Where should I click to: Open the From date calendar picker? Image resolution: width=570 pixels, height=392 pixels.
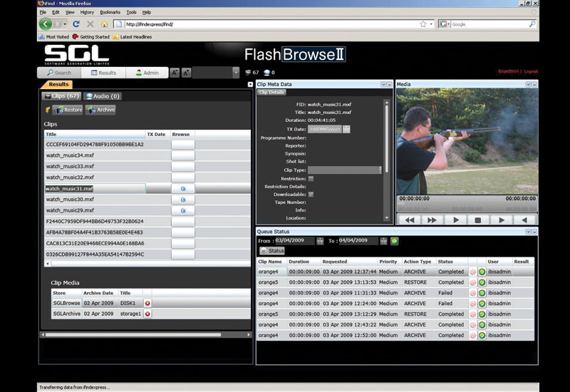coord(319,241)
